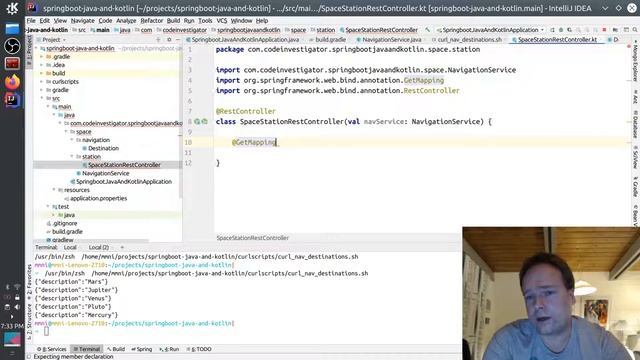Open the Ant side tool window
Image resolution: width=640 pixels, height=360 pixels.
[x=636, y=96]
